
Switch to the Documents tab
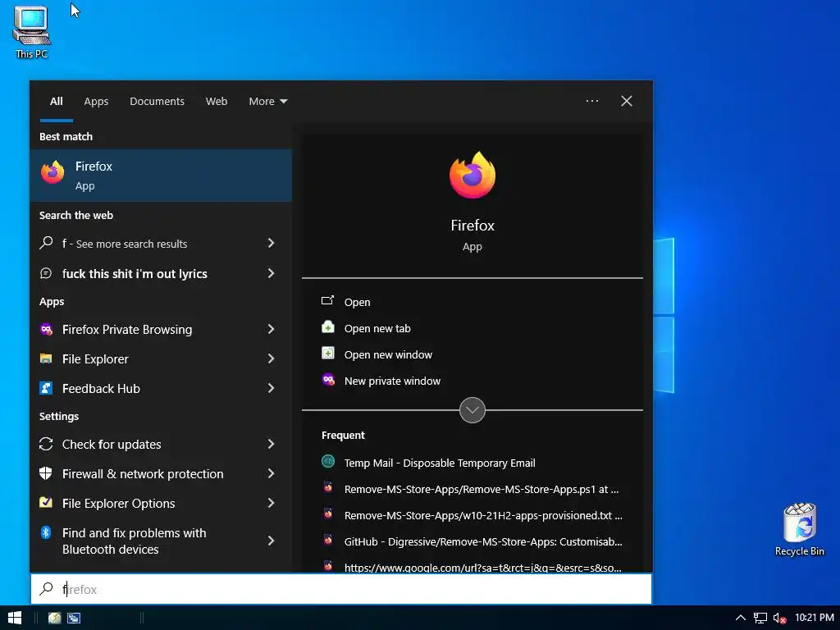tap(157, 101)
